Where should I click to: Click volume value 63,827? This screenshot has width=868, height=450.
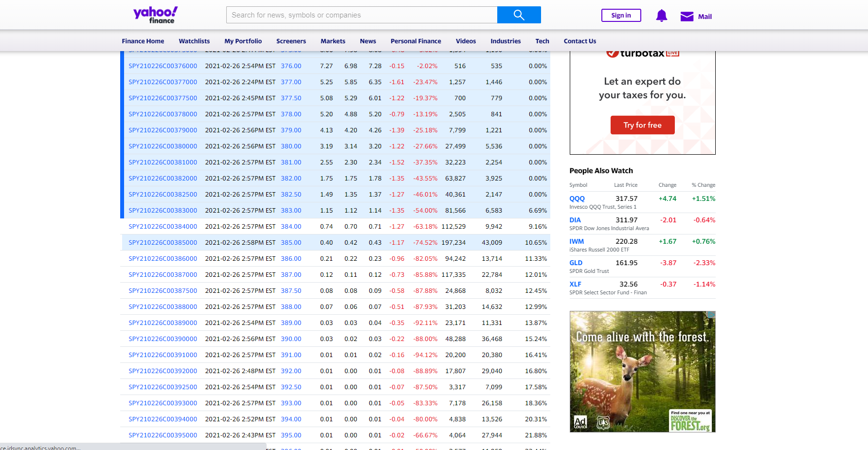(x=455, y=179)
